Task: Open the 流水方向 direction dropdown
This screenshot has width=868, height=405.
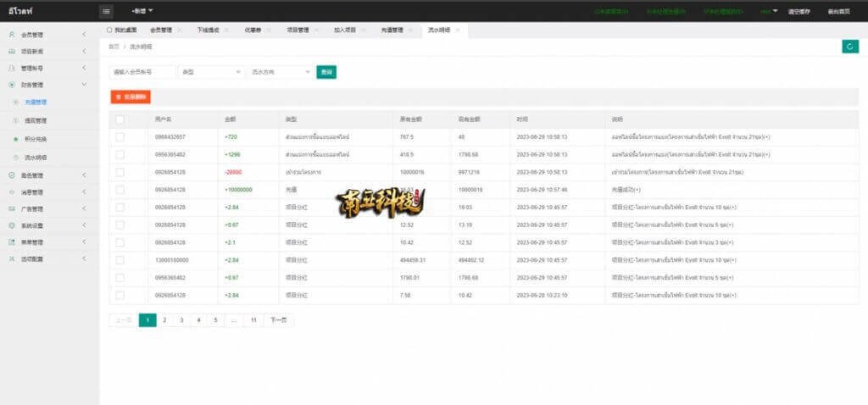Action: click(x=281, y=72)
